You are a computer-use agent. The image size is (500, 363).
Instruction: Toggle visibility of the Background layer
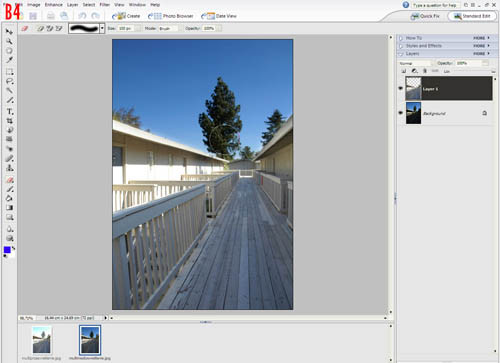tap(401, 113)
